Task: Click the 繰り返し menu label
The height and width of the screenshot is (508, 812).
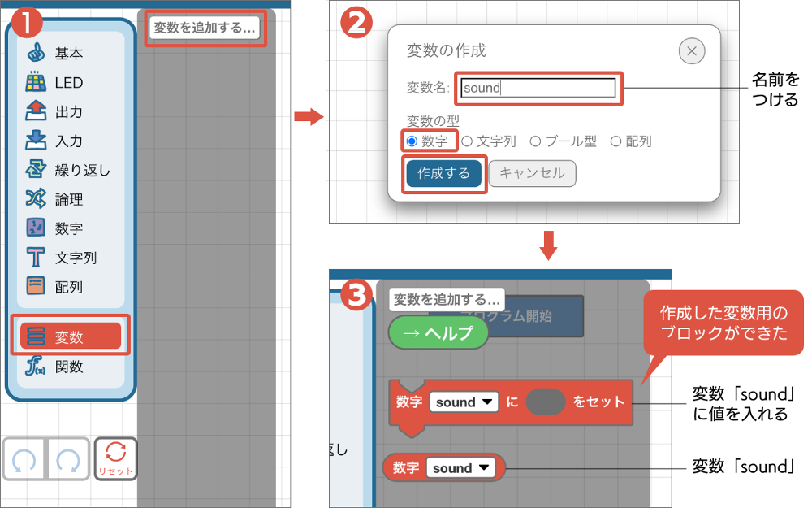Action: tap(83, 170)
